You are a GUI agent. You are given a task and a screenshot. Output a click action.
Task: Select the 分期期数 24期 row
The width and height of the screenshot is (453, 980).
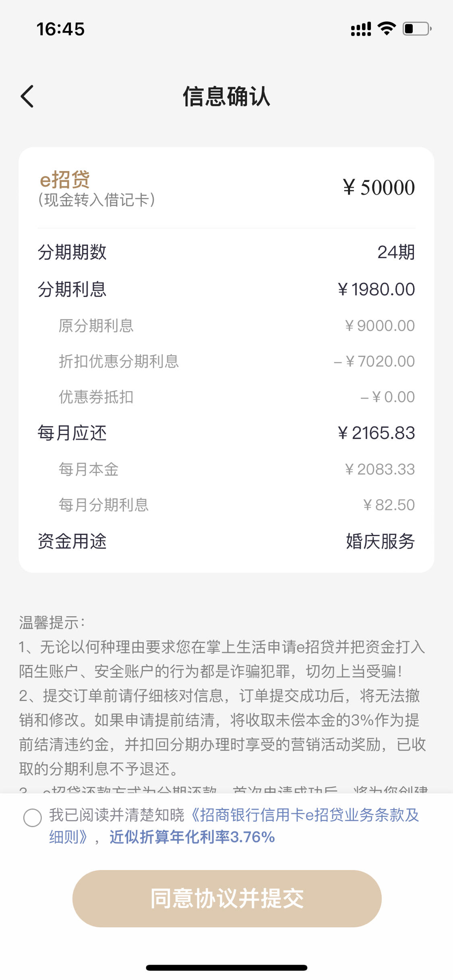pyautogui.click(x=226, y=252)
